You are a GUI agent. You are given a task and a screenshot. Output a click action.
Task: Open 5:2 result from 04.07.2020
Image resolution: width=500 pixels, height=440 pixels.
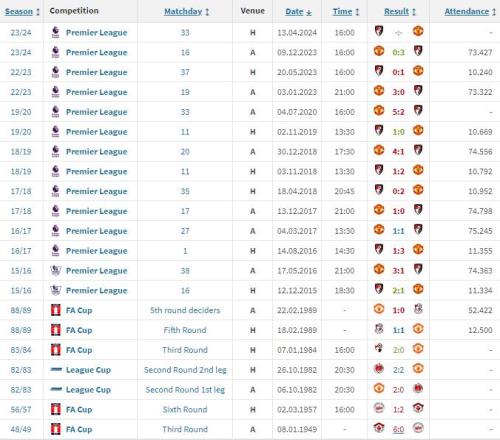(398, 112)
